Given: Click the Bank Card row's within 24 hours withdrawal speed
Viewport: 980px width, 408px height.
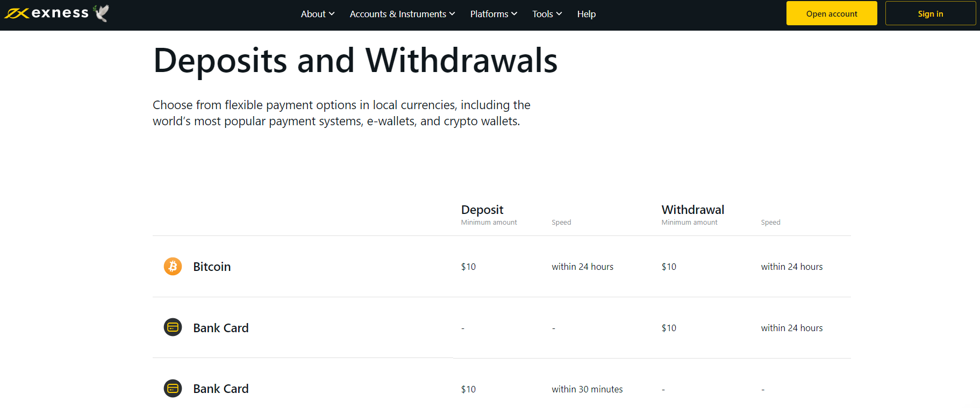Looking at the screenshot, I should coord(792,328).
